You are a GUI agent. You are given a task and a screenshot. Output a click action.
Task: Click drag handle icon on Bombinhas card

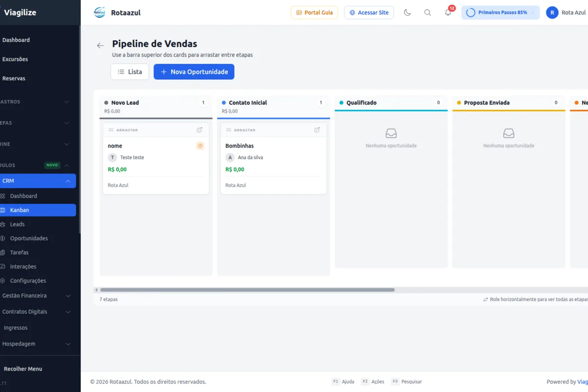228,130
